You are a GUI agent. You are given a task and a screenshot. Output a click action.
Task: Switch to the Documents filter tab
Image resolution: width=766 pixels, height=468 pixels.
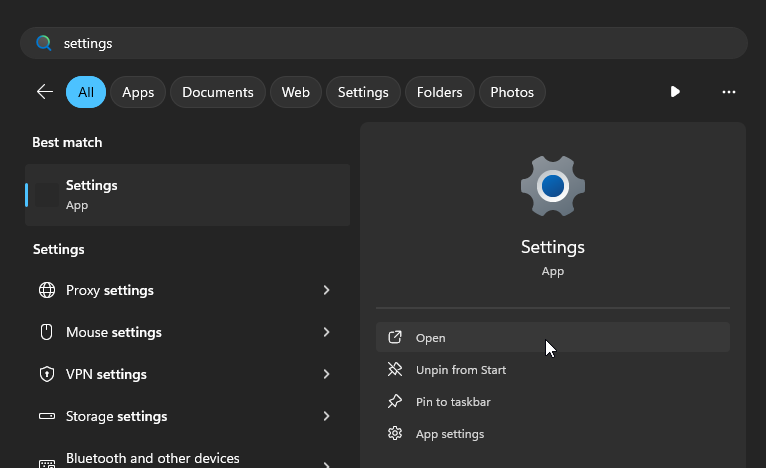click(x=217, y=92)
